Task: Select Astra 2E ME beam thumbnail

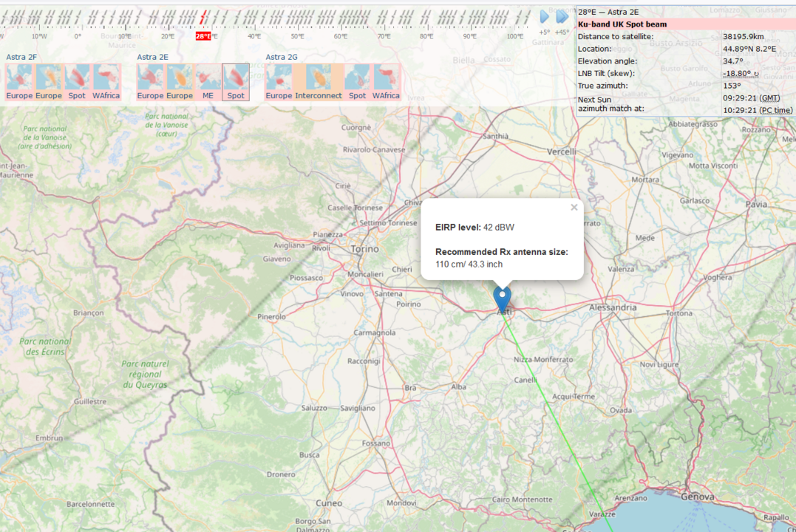Action: pos(208,81)
